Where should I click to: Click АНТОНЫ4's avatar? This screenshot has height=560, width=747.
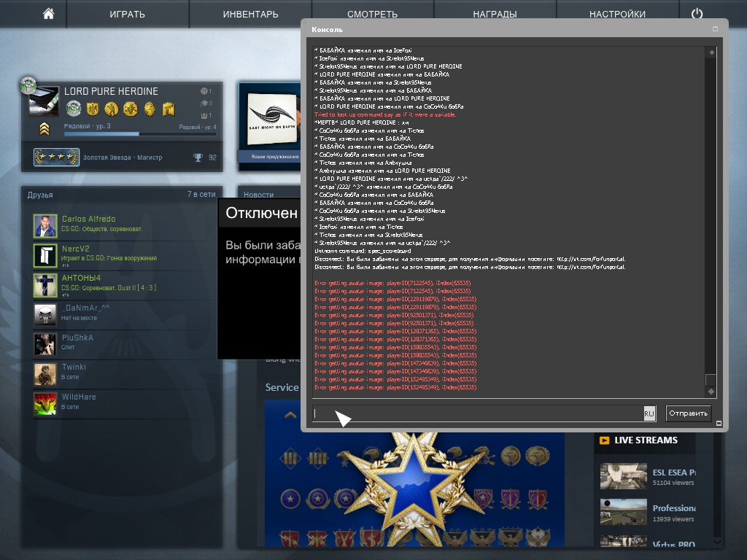point(45,285)
